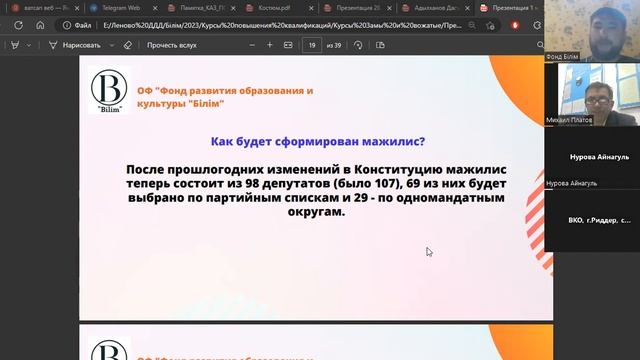The height and width of the screenshot is (360, 640).
Task: Select the ВКО, г.Риддер participant tile
Action: click(592, 220)
